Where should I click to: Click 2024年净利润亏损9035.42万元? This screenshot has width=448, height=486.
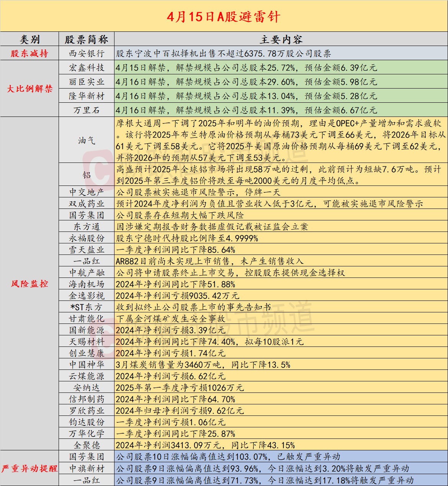point(178,296)
